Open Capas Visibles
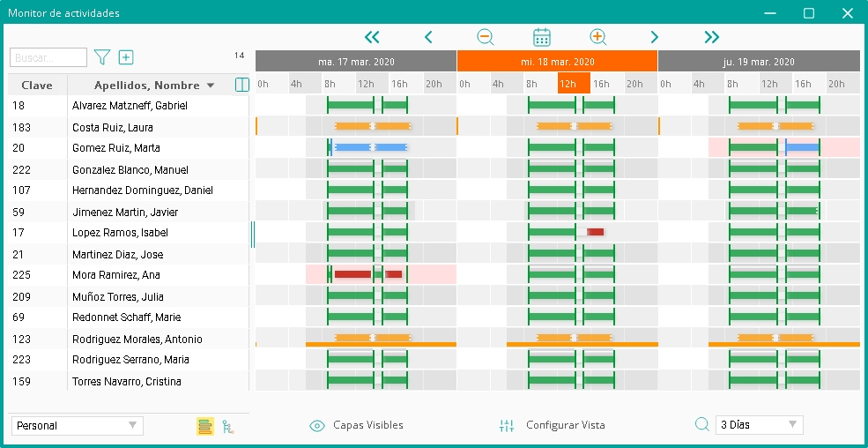This screenshot has width=868, height=448. 357,425
